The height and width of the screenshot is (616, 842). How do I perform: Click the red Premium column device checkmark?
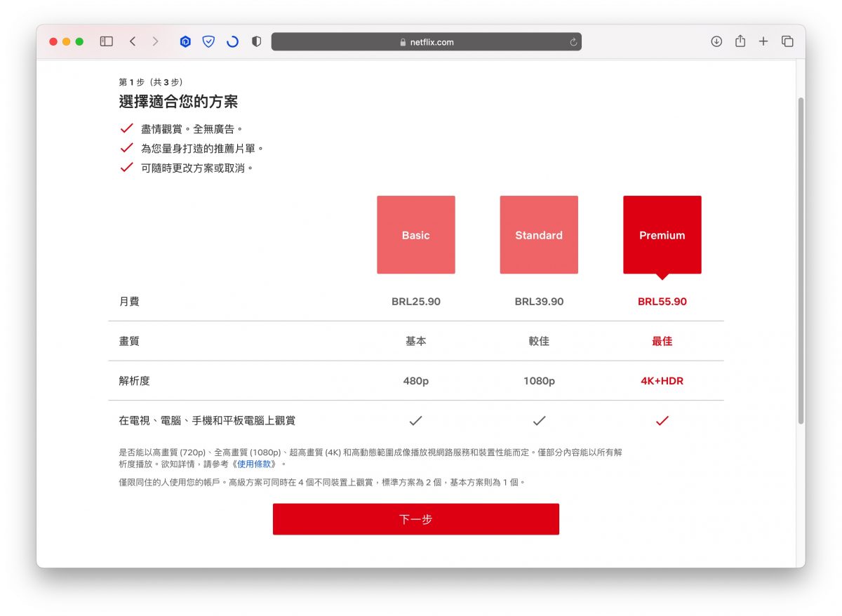pos(662,421)
